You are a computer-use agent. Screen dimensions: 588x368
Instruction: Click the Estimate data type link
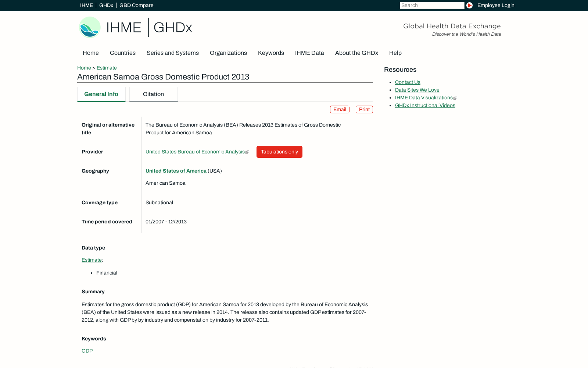(92, 260)
